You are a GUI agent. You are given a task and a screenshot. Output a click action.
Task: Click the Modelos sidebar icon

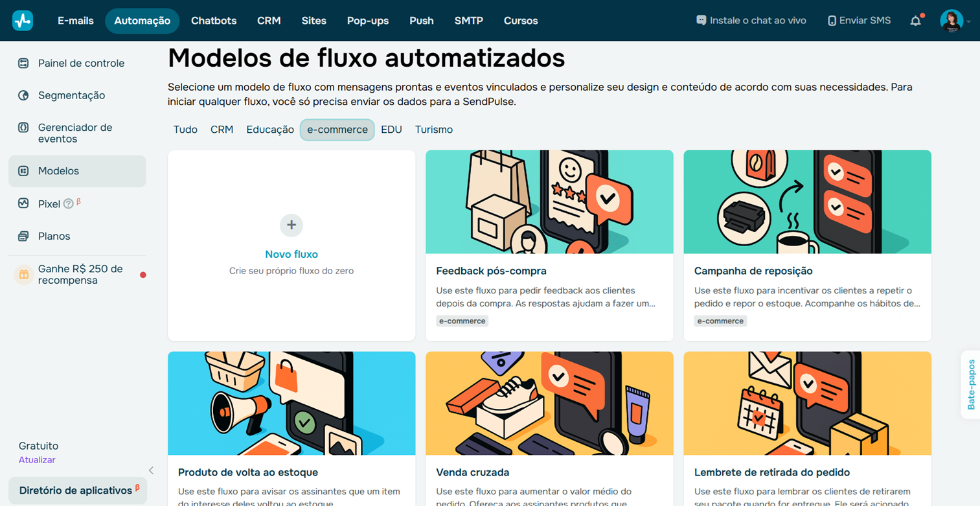pyautogui.click(x=23, y=171)
